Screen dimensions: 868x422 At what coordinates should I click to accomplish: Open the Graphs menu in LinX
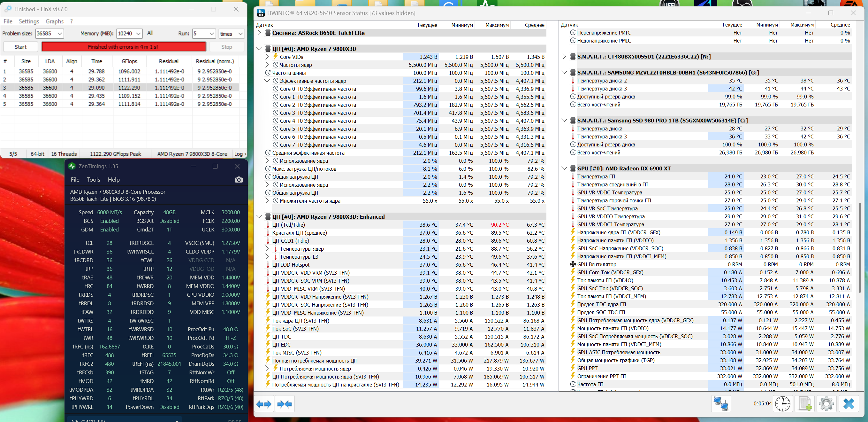(x=55, y=21)
